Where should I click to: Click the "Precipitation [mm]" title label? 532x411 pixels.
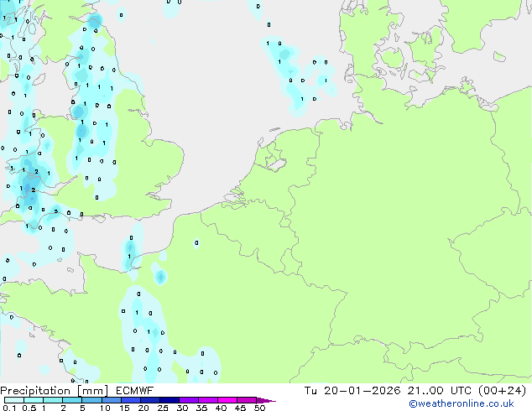click(55, 391)
